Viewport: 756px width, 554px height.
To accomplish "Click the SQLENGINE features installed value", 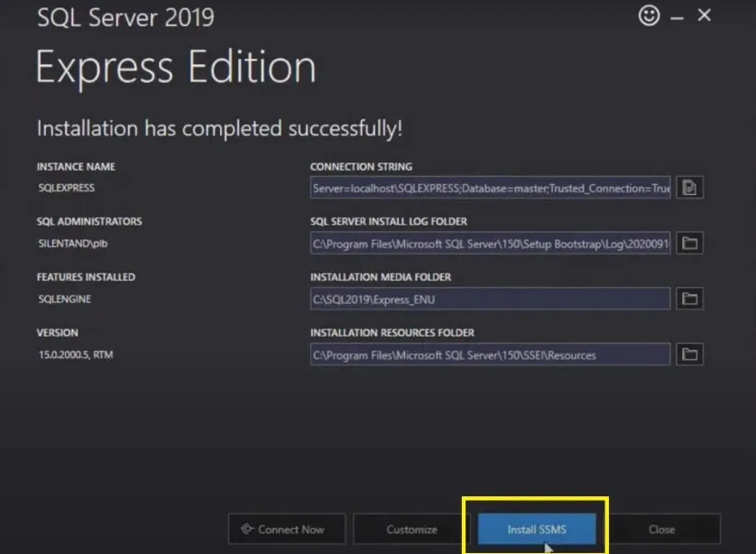I will (x=64, y=299).
